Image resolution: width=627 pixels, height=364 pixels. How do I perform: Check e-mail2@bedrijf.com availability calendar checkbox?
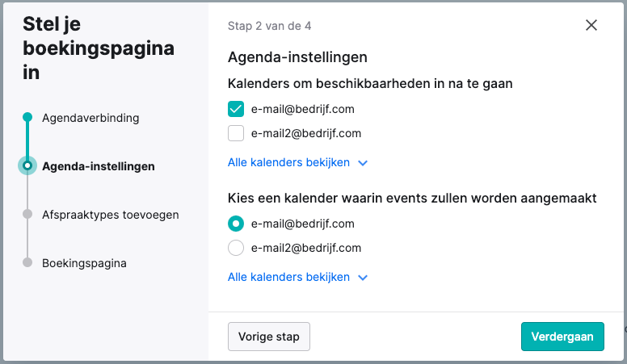(x=236, y=133)
